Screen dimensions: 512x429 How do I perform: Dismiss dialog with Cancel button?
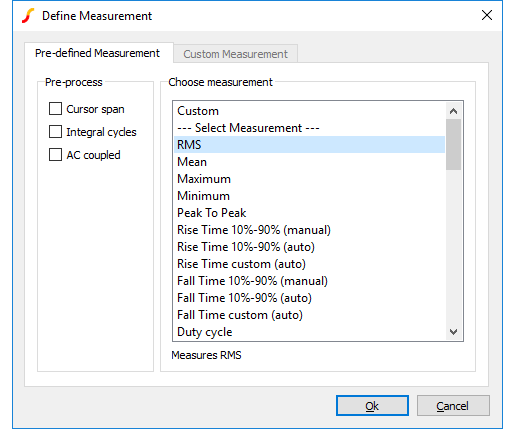(453, 406)
